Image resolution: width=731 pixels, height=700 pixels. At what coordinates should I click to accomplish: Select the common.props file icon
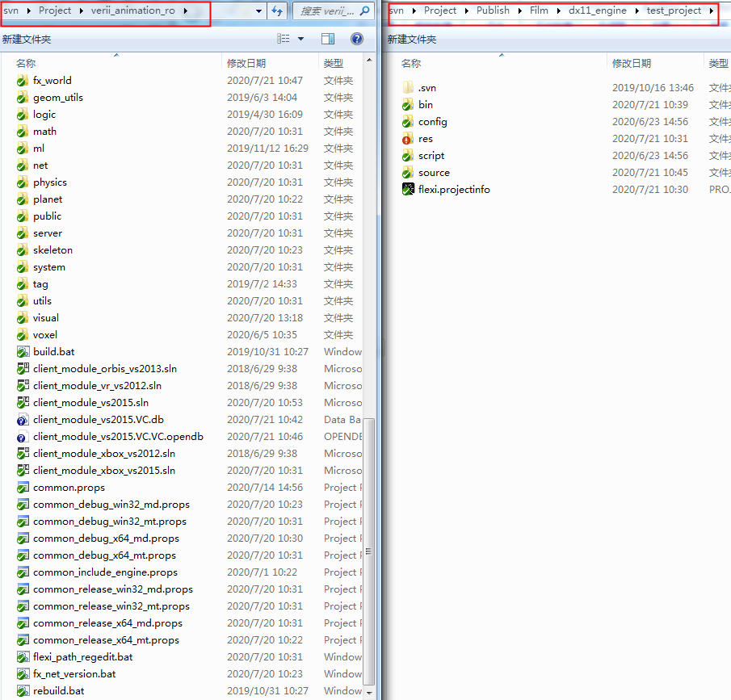pos(23,488)
